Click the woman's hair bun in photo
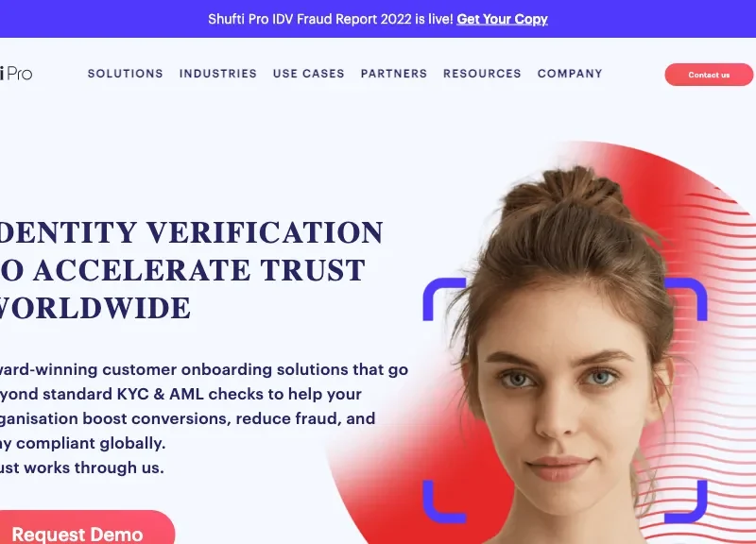 tap(566, 191)
